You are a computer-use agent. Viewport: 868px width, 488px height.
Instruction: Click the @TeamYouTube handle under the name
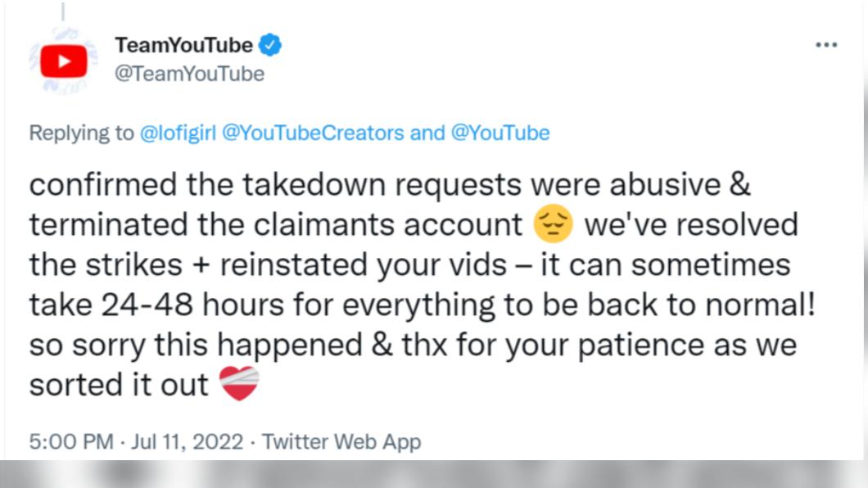coord(189,74)
